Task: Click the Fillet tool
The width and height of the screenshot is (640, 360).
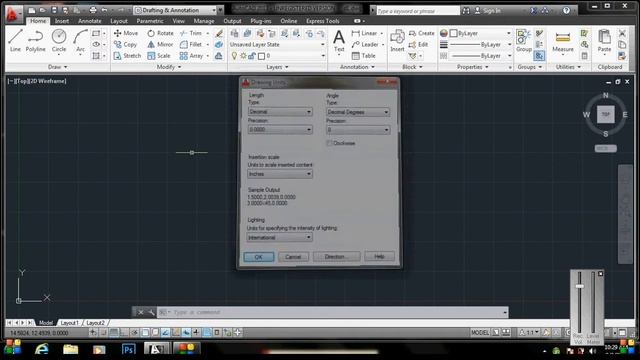Action: coord(191,44)
